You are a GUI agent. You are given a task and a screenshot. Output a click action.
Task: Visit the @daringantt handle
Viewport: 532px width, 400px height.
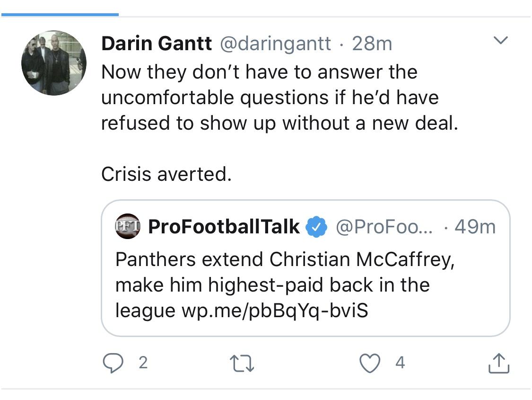[x=276, y=44]
